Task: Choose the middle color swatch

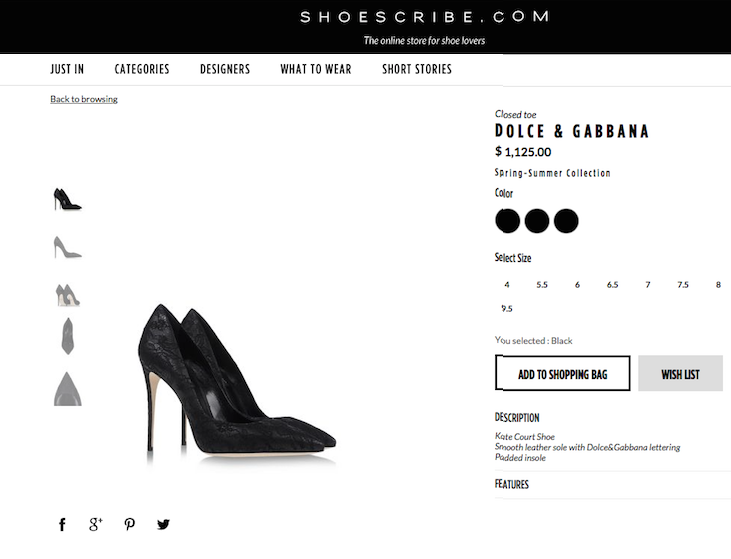Action: click(x=537, y=221)
